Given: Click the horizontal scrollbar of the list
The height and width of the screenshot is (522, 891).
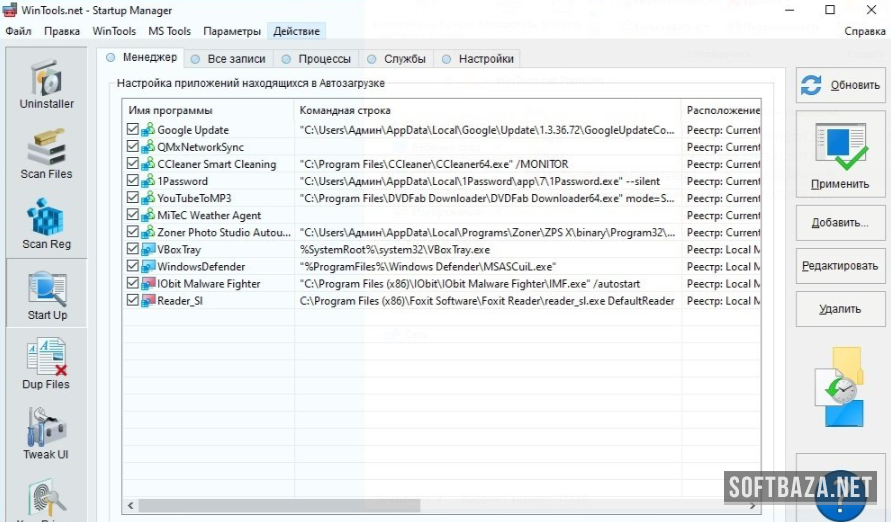Looking at the screenshot, I should (x=440, y=506).
